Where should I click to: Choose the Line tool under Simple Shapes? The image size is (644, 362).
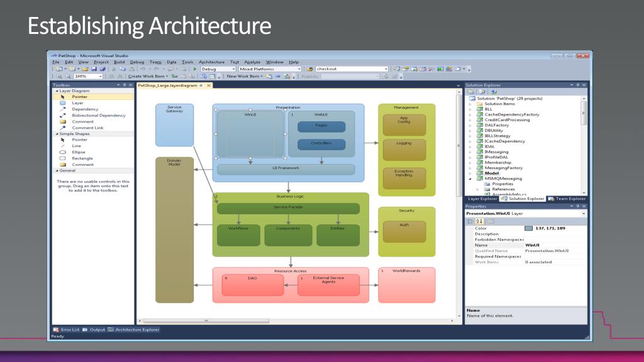(93, 146)
